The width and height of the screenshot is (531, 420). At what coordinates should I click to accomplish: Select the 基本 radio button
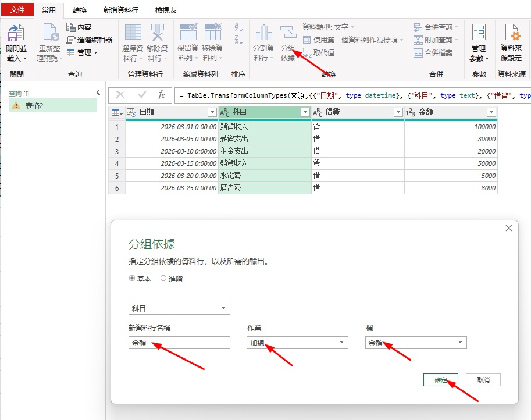tap(133, 278)
